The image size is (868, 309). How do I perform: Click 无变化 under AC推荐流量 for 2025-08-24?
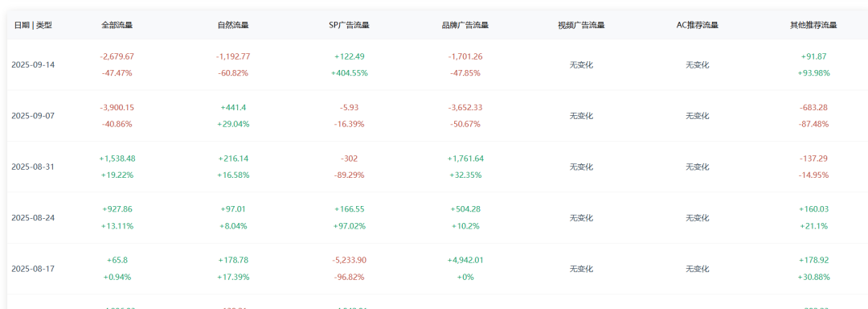click(x=698, y=217)
